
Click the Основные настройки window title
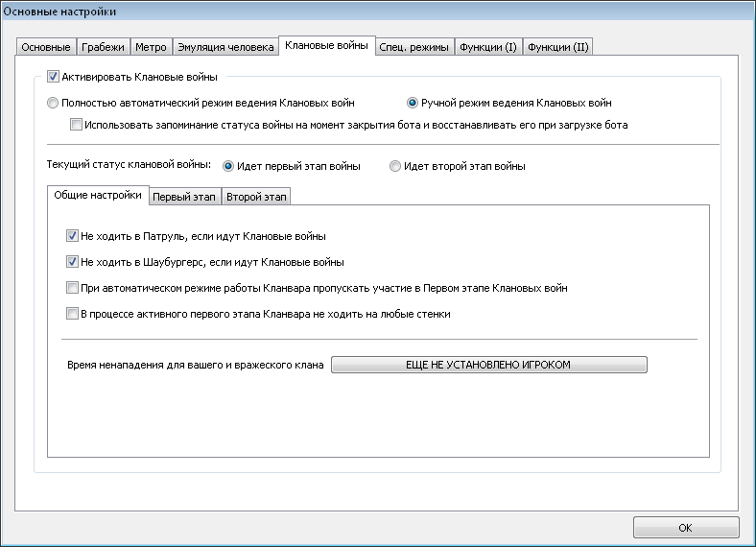click(x=59, y=12)
